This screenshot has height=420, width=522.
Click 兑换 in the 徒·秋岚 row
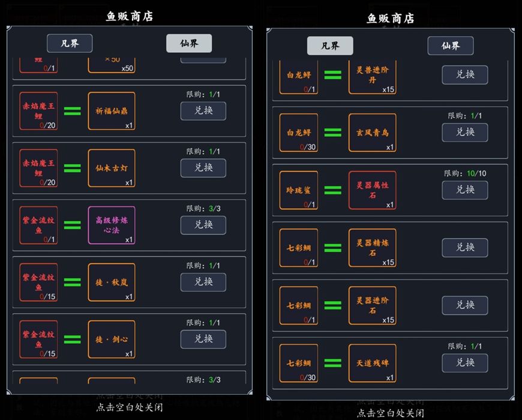(x=203, y=282)
